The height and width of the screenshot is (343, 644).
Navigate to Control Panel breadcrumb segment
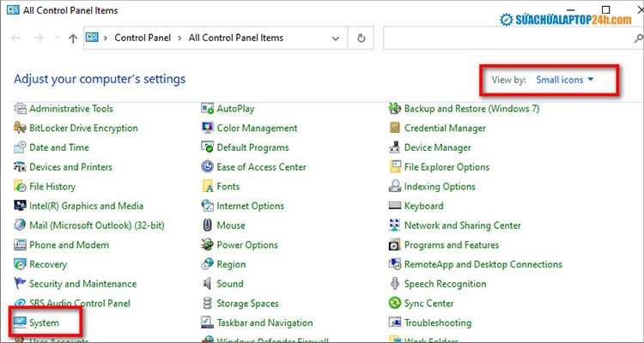click(142, 39)
